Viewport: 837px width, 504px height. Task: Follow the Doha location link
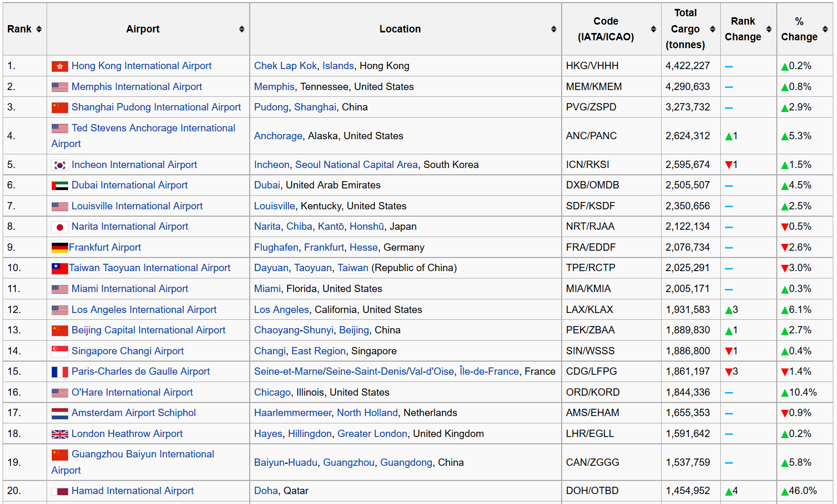[266, 491]
